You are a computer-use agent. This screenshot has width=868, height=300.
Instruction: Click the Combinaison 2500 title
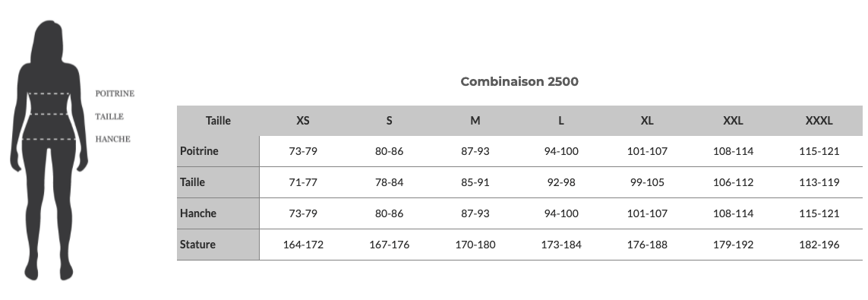(519, 81)
